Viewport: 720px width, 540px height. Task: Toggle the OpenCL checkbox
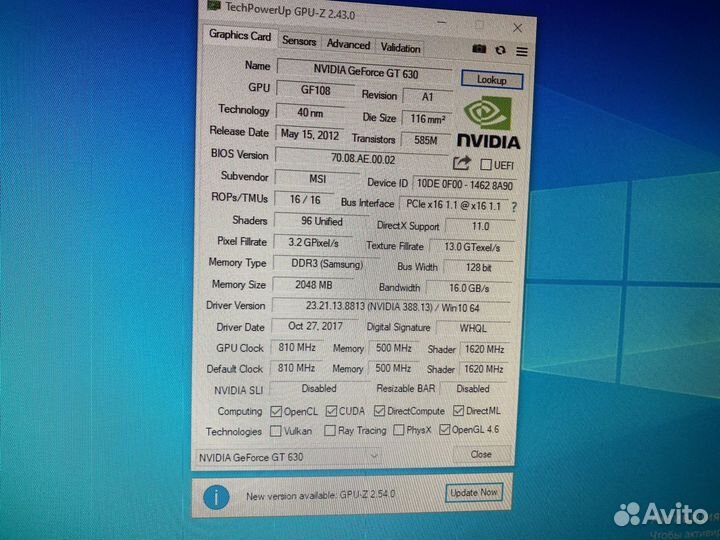276,411
